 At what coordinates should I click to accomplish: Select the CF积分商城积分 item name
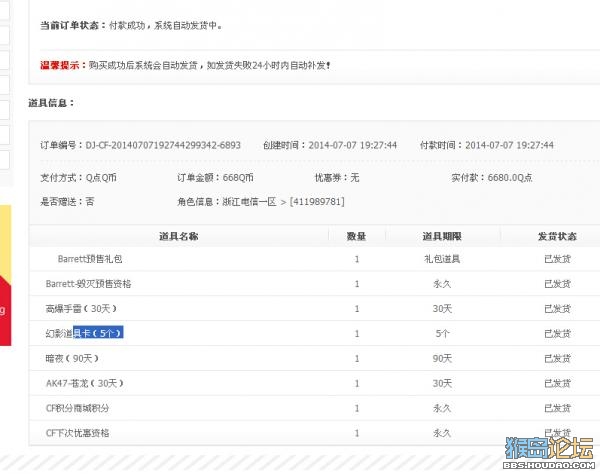click(x=77, y=408)
